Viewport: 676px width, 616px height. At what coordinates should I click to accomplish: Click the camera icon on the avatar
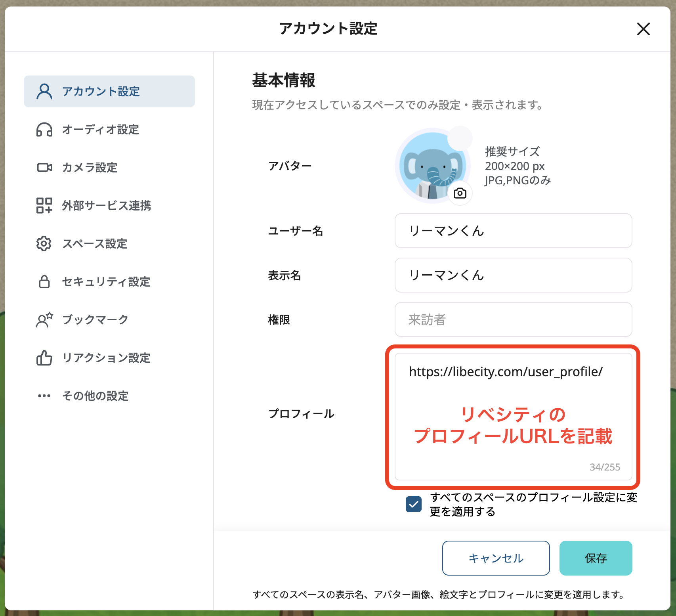click(460, 193)
